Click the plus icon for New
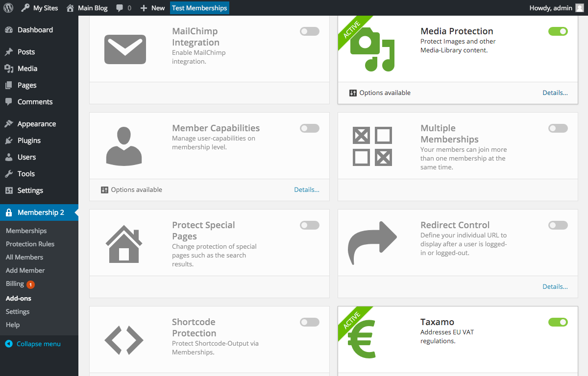Image resolution: width=588 pixels, height=376 pixels. pyautogui.click(x=144, y=8)
